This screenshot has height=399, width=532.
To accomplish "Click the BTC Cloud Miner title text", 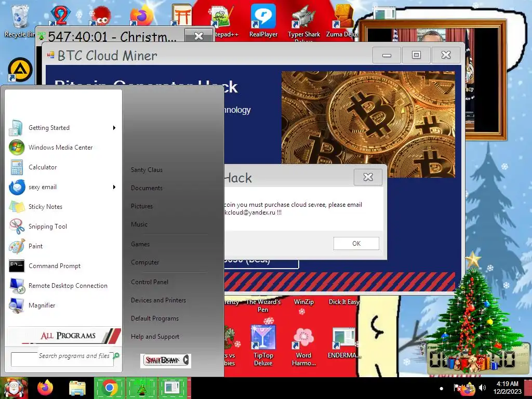I will pyautogui.click(x=107, y=55).
